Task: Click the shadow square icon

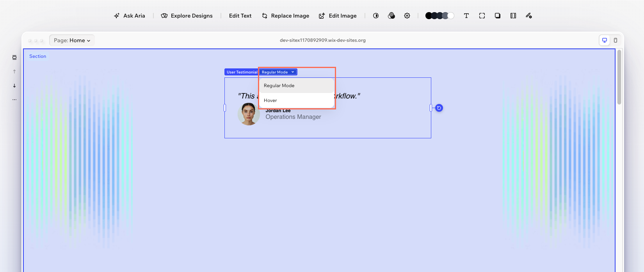Action: [x=498, y=16]
